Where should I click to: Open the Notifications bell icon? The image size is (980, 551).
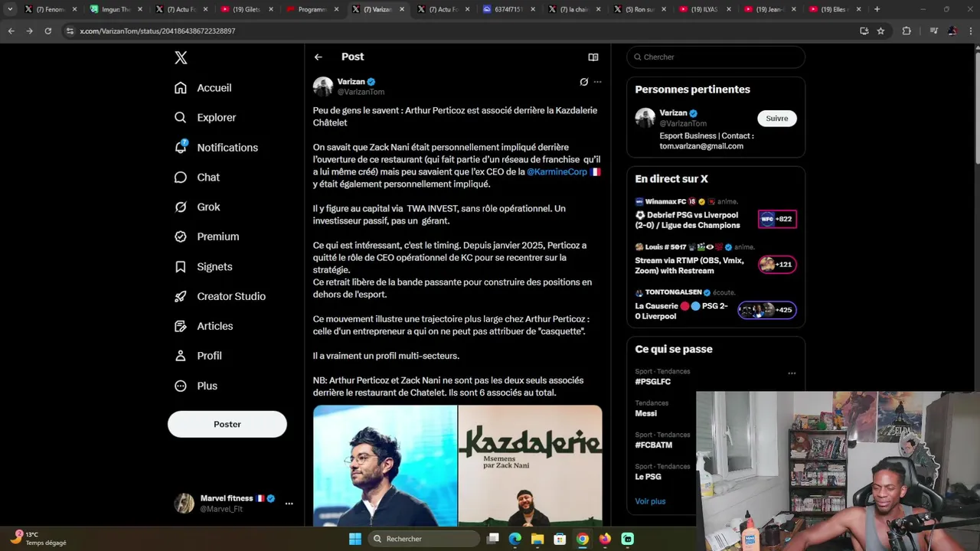point(181,147)
